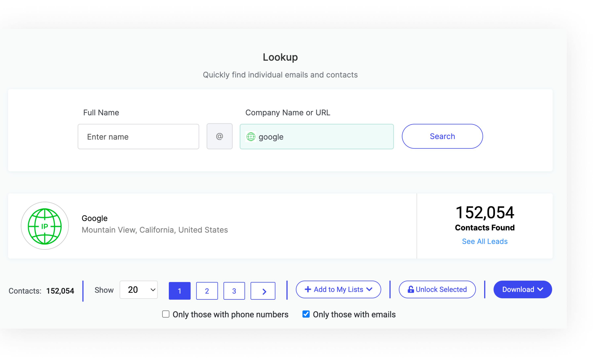Click inside the Full Name input field

(138, 137)
